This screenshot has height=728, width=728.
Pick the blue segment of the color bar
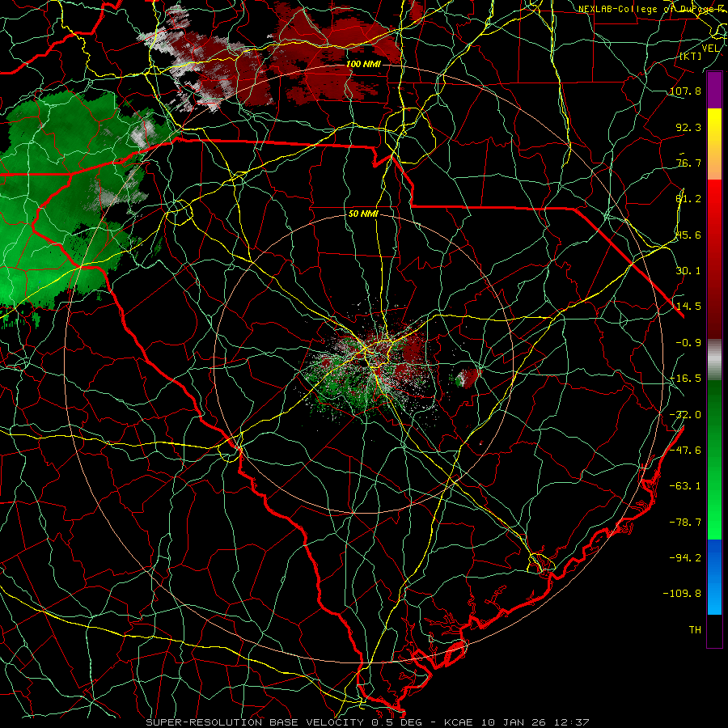[714, 577]
